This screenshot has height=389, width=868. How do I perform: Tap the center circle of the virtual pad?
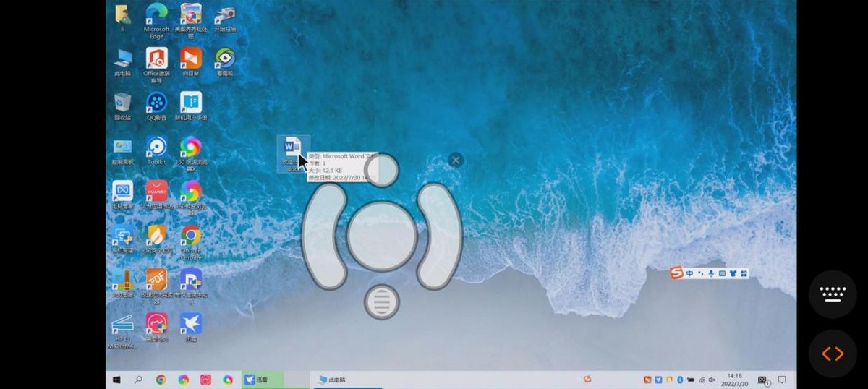pyautogui.click(x=382, y=236)
